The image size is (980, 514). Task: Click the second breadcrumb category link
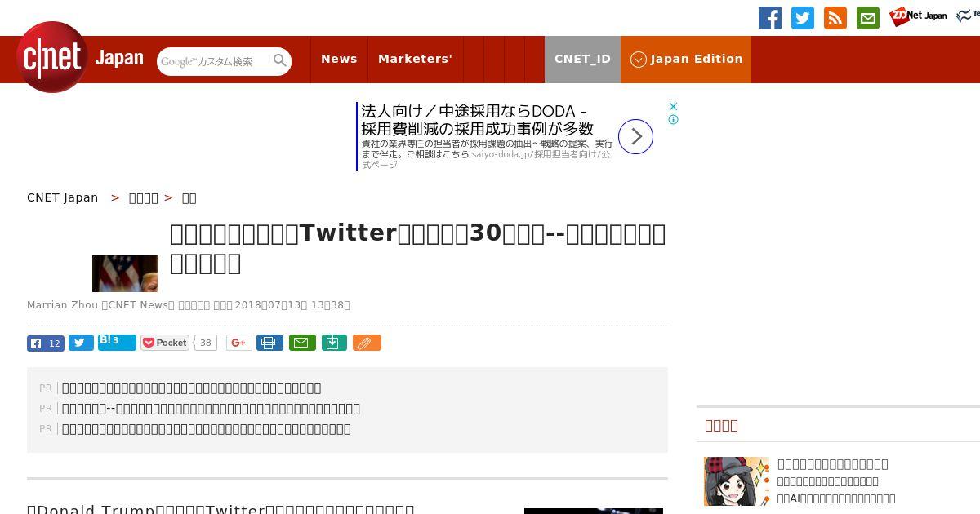[x=144, y=197]
